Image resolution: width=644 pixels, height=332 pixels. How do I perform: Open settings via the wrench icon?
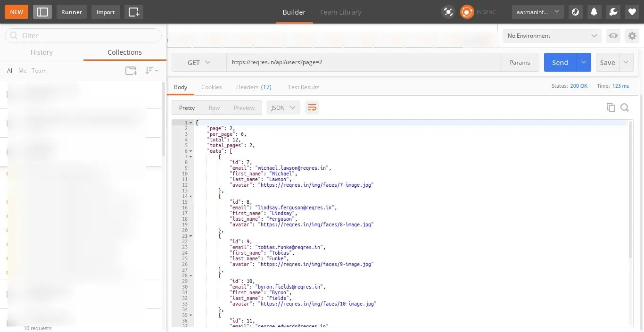coord(613,12)
